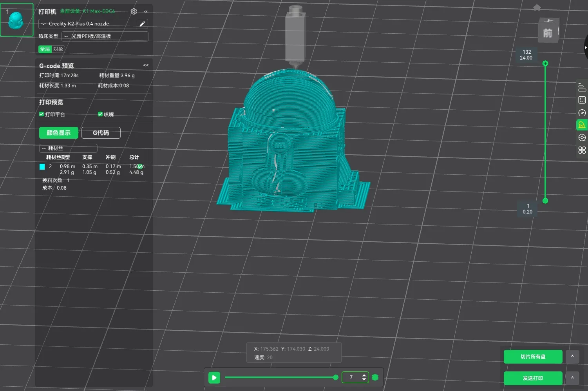This screenshot has height=391, width=588.
Task: Click the 前 face of the view cube
Action: 548,33
